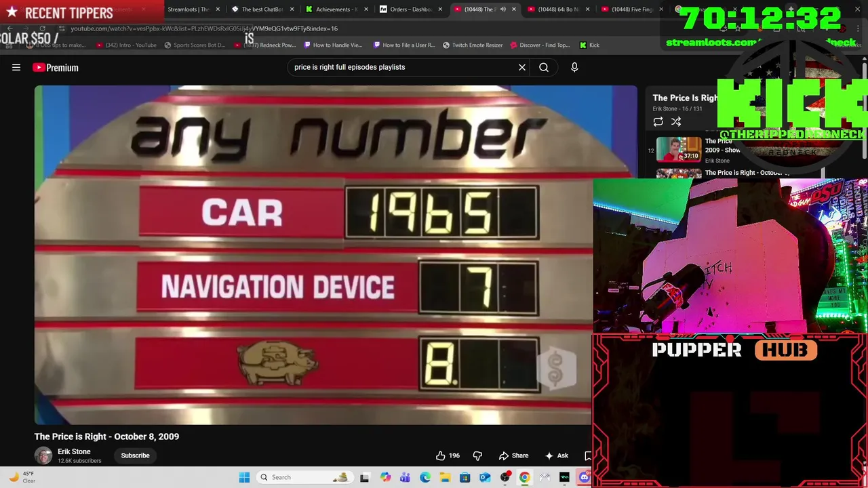Dislike the video with thumbs down
Screen dimensions: 868x488
coord(477,455)
